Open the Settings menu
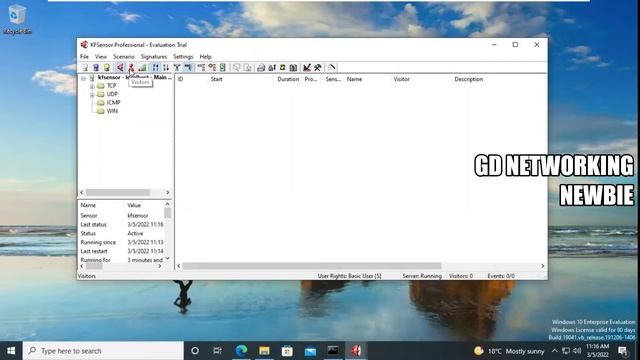The image size is (640, 360). (183, 57)
